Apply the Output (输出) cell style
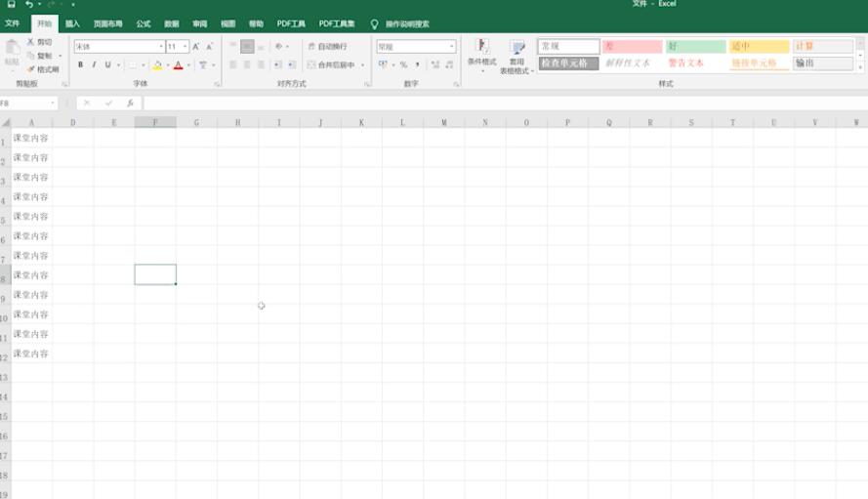Image resolution: width=868 pixels, height=499 pixels. [x=823, y=63]
